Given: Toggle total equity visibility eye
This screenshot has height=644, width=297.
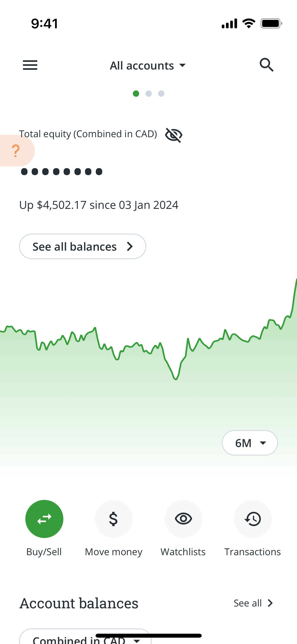Looking at the screenshot, I should pyautogui.click(x=173, y=135).
